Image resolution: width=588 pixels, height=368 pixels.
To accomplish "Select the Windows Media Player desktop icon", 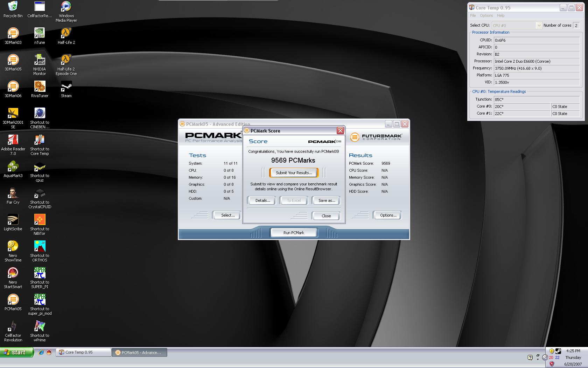I will pos(66,12).
